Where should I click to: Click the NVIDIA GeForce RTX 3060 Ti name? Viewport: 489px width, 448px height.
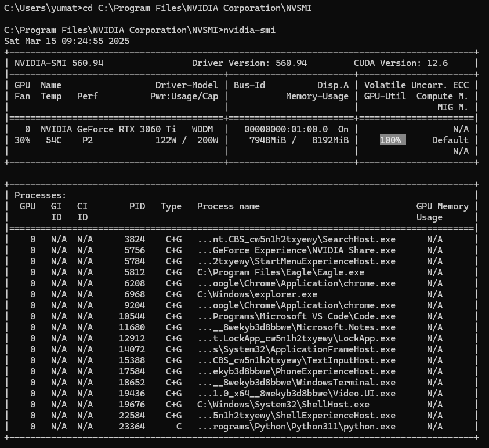pyautogui.click(x=108, y=129)
